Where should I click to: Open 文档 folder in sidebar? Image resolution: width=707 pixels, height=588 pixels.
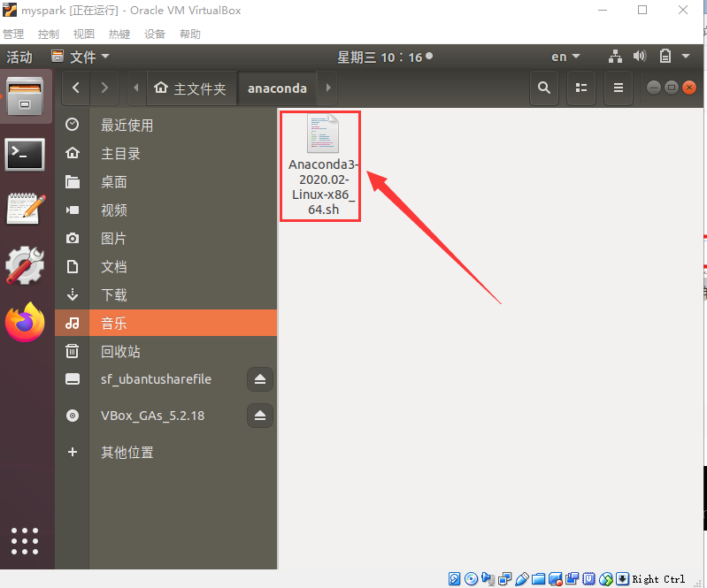click(x=166, y=266)
